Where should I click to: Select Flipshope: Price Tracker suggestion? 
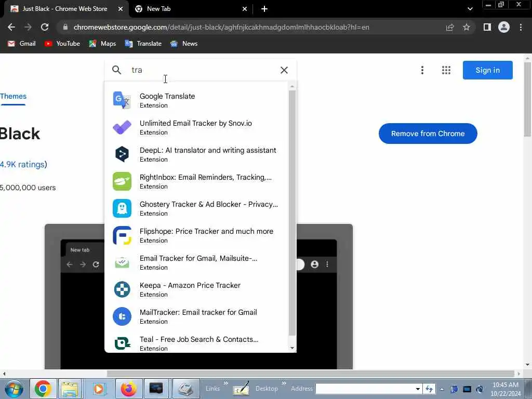point(197,235)
